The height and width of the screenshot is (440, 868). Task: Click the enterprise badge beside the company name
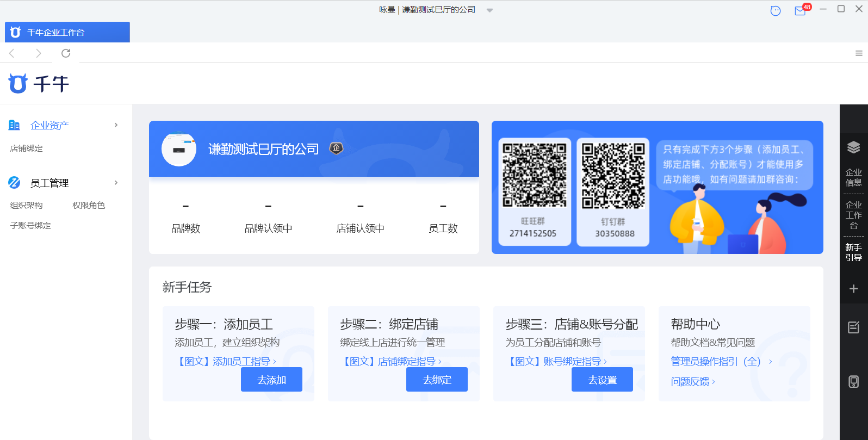point(336,148)
